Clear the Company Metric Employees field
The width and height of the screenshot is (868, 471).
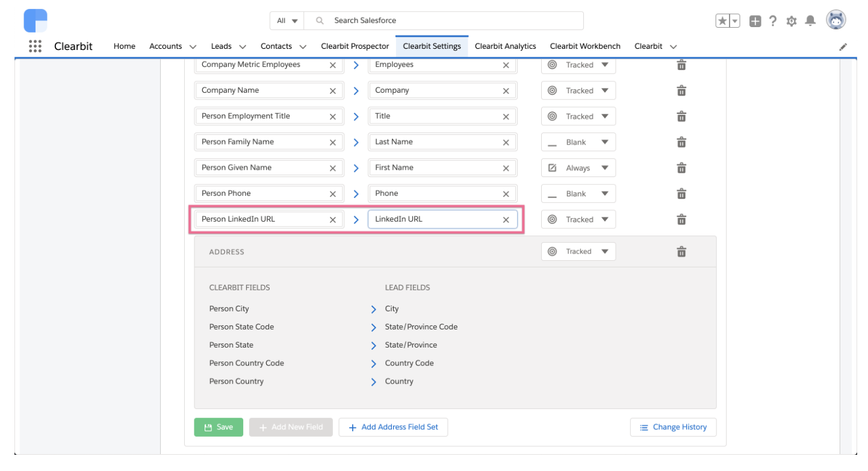coord(332,65)
